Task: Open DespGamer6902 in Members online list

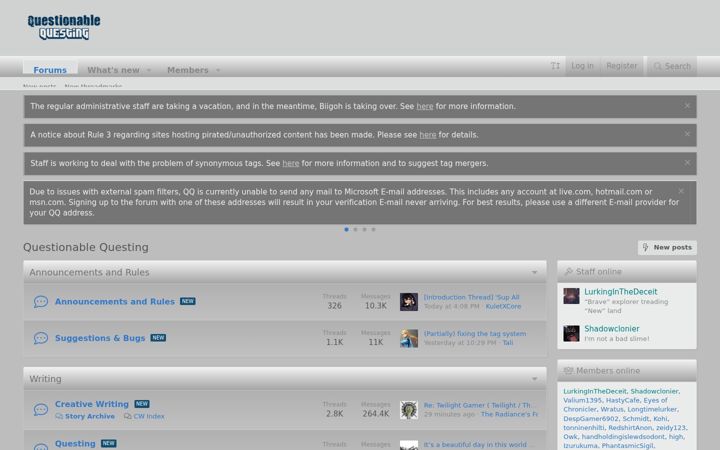Action: tap(591, 419)
